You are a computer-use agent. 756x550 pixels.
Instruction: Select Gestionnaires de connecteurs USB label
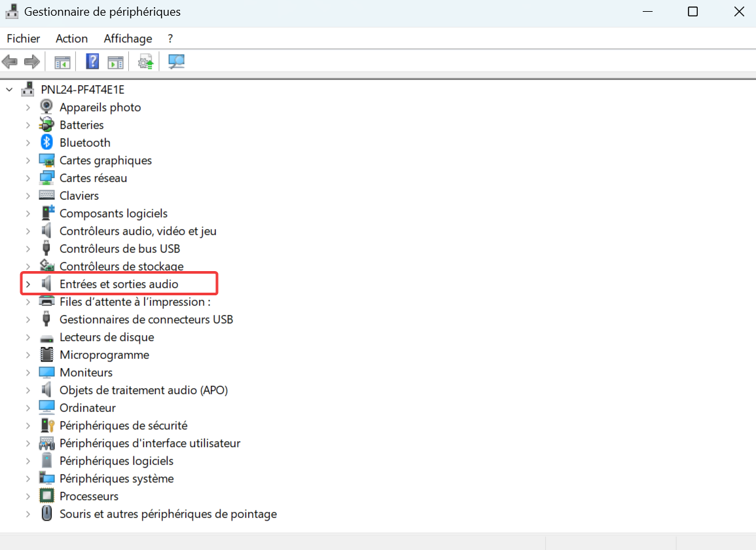click(x=146, y=320)
